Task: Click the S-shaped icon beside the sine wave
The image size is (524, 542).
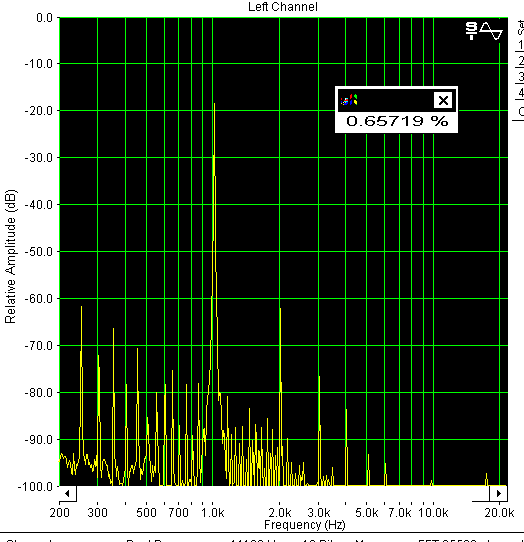Action: click(x=471, y=31)
